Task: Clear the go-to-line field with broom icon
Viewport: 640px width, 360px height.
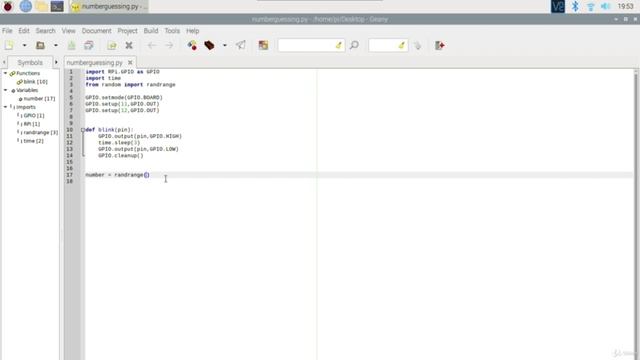Action: pos(402,45)
